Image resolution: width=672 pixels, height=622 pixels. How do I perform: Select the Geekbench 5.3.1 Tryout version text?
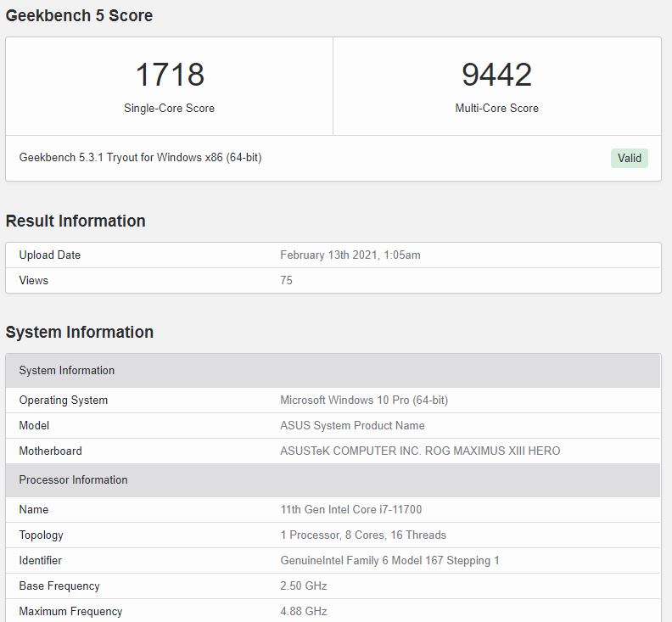140,157
